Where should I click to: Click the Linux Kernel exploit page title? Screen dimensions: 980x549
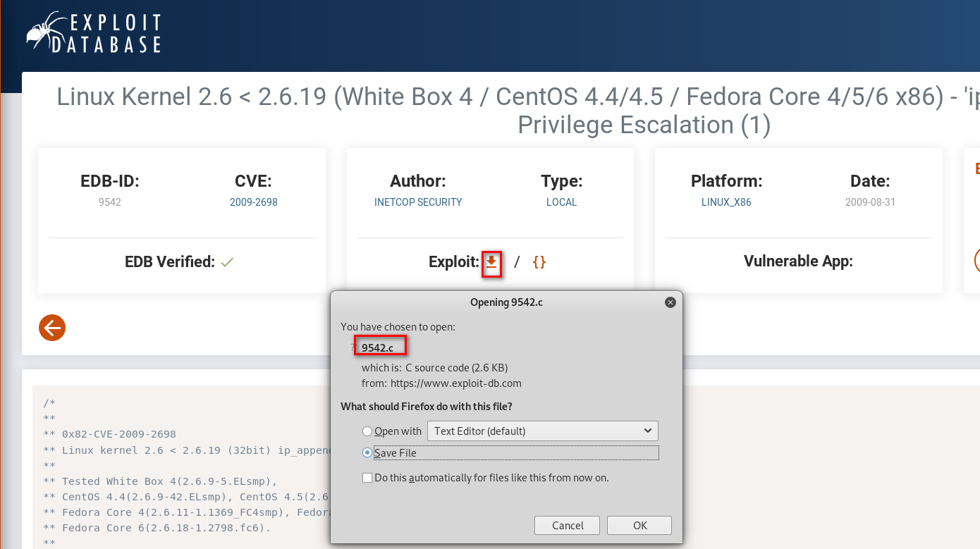coord(518,111)
